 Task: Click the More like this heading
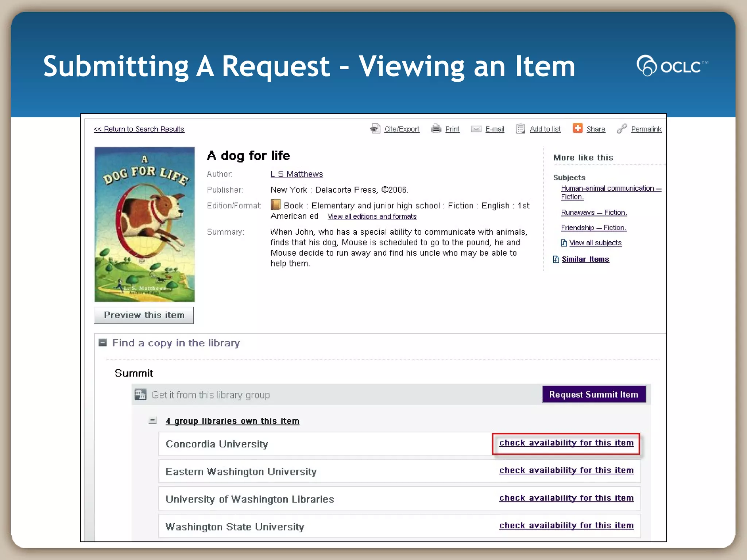pos(583,158)
